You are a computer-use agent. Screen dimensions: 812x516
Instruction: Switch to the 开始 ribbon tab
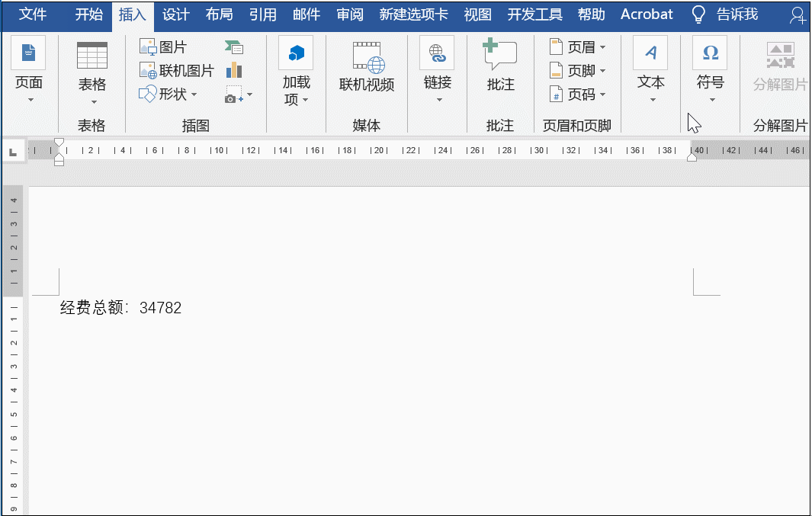(x=88, y=14)
